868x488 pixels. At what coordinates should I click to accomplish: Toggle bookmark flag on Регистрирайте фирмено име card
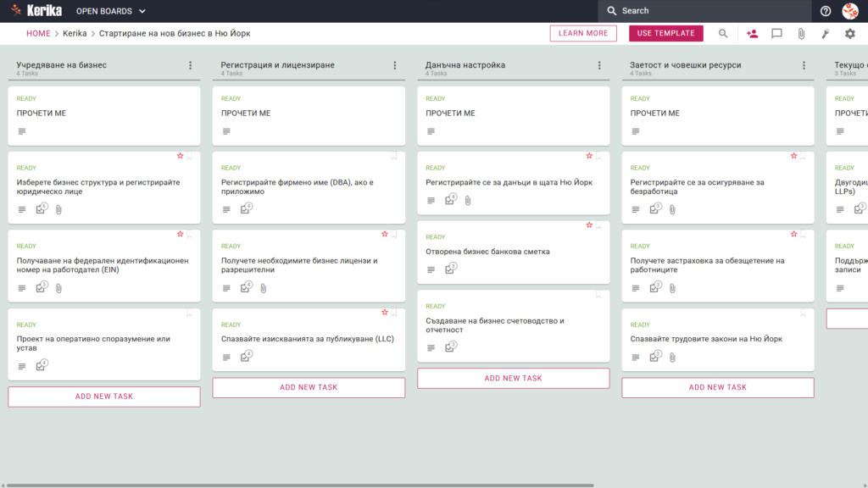coord(394,157)
